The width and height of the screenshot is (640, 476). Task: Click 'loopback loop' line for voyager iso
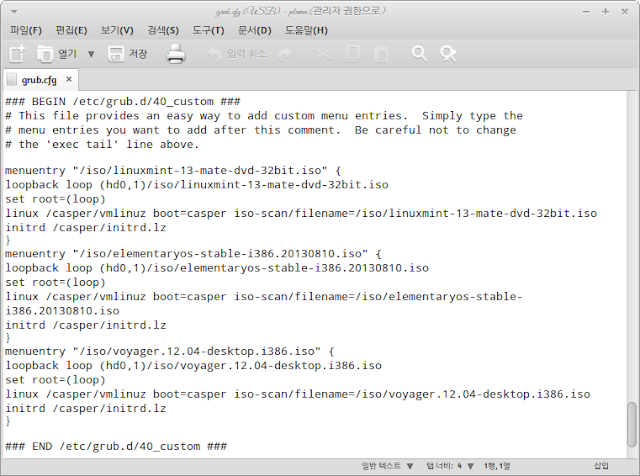(x=193, y=365)
